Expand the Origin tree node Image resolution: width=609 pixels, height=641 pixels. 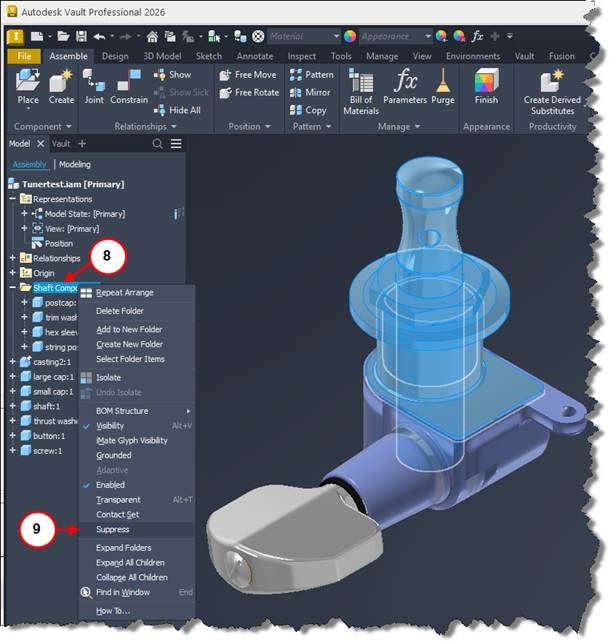click(x=13, y=273)
